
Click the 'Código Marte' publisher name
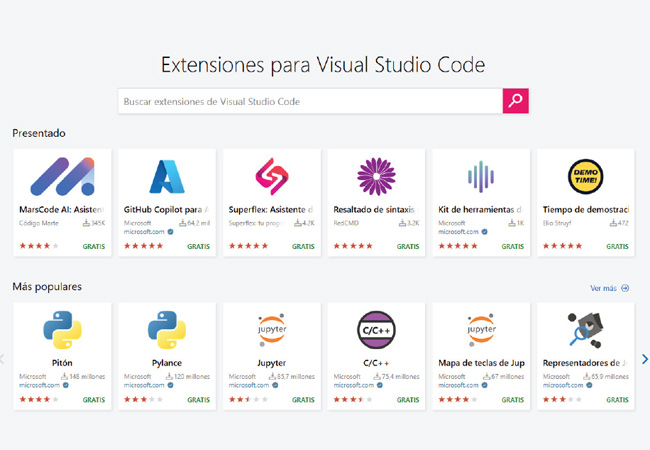(39, 223)
